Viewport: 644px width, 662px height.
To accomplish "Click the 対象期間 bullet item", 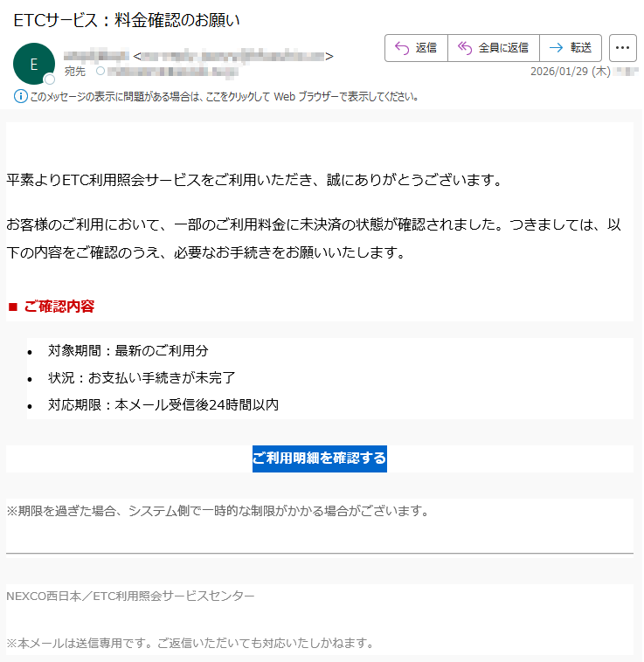I will (x=128, y=350).
